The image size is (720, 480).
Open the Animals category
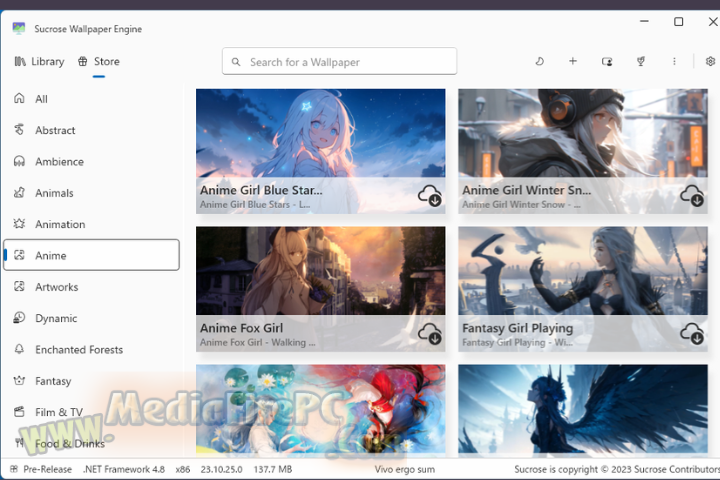coord(91,192)
